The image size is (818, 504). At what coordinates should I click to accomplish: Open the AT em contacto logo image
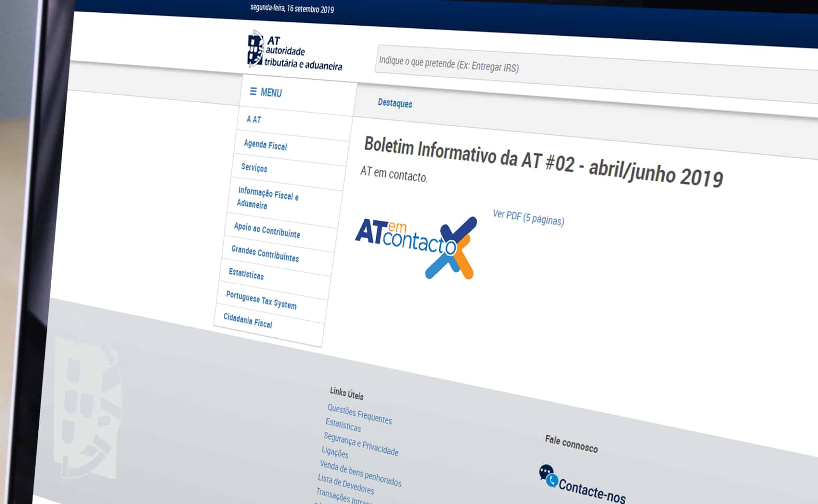coord(416,246)
